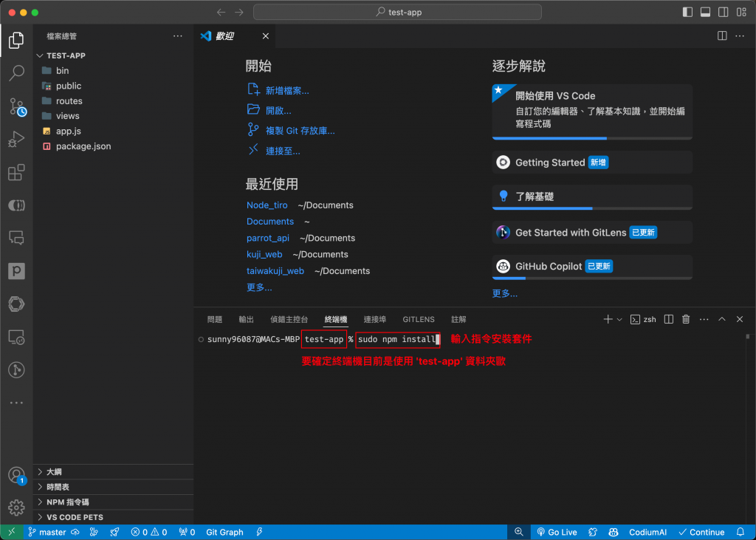Image resolution: width=756 pixels, height=540 pixels.
Task: Expand the 時間表 timeline section
Action: tap(113, 487)
